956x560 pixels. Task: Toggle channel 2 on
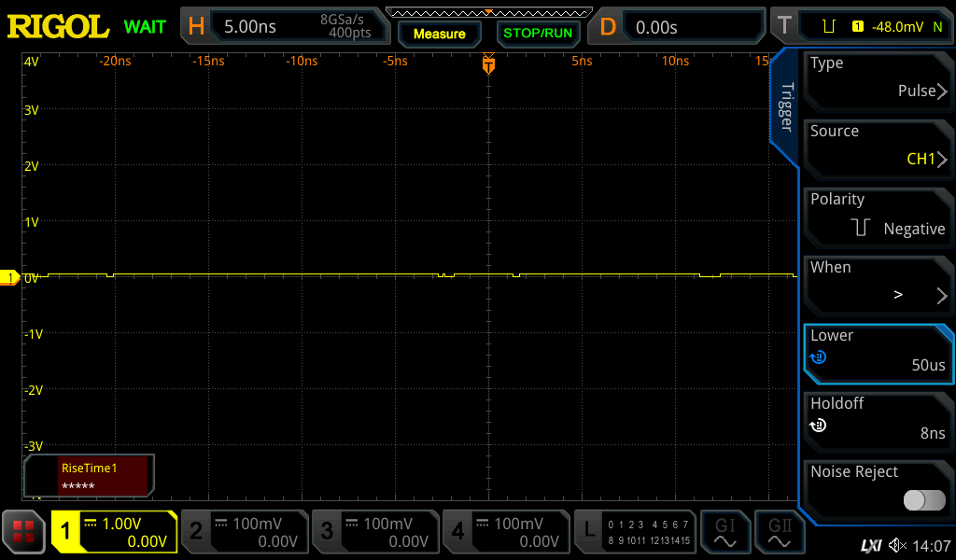(x=245, y=532)
